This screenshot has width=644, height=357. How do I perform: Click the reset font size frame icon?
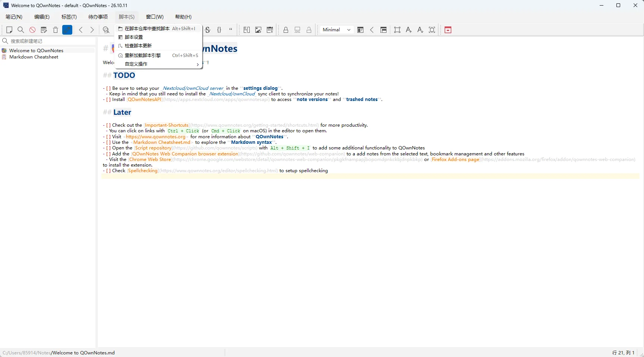point(432,30)
